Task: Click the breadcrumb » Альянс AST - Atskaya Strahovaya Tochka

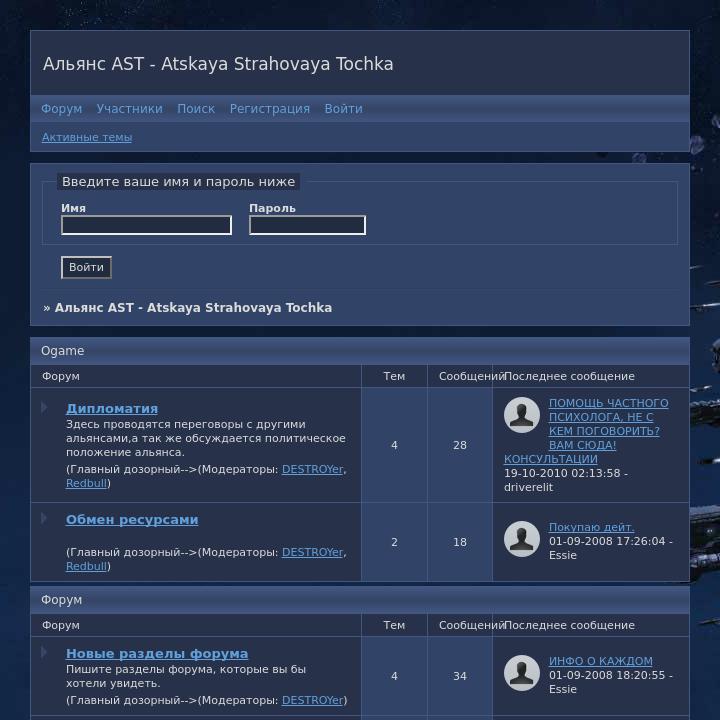Action: point(187,308)
